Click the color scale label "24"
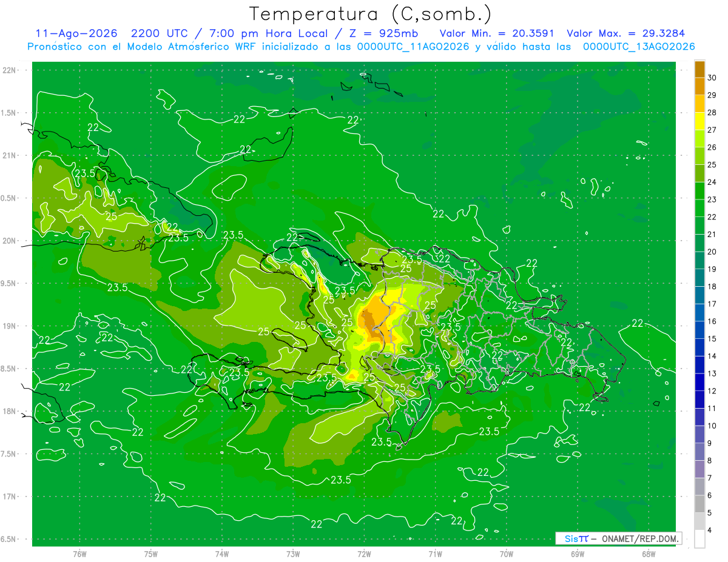The height and width of the screenshot is (562, 728). (x=712, y=182)
